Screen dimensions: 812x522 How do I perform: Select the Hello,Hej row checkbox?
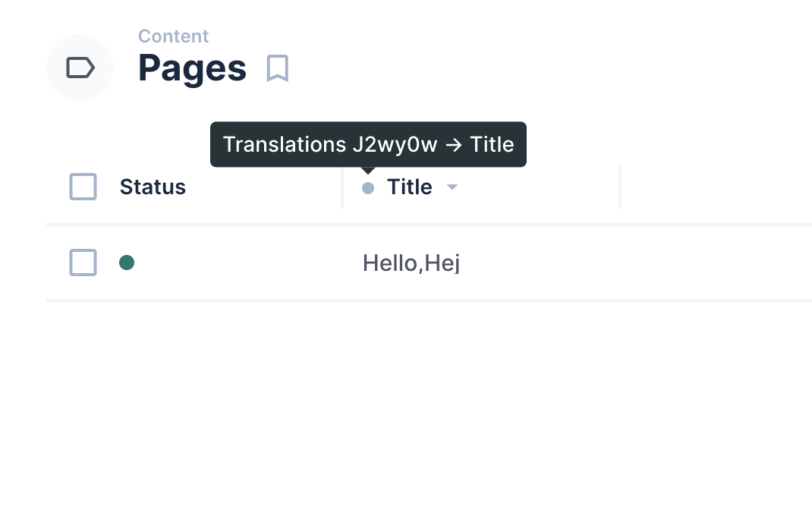[x=83, y=263]
